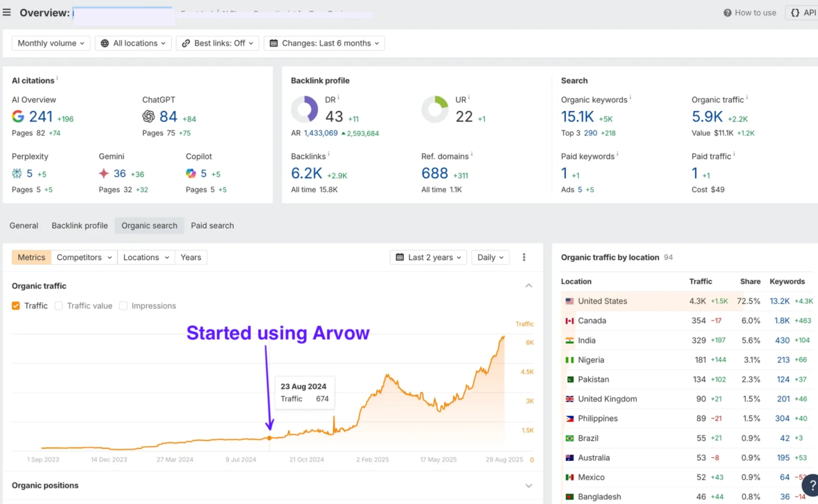This screenshot has height=504, width=818.
Task: Select the Metrics chart tab
Action: point(32,257)
